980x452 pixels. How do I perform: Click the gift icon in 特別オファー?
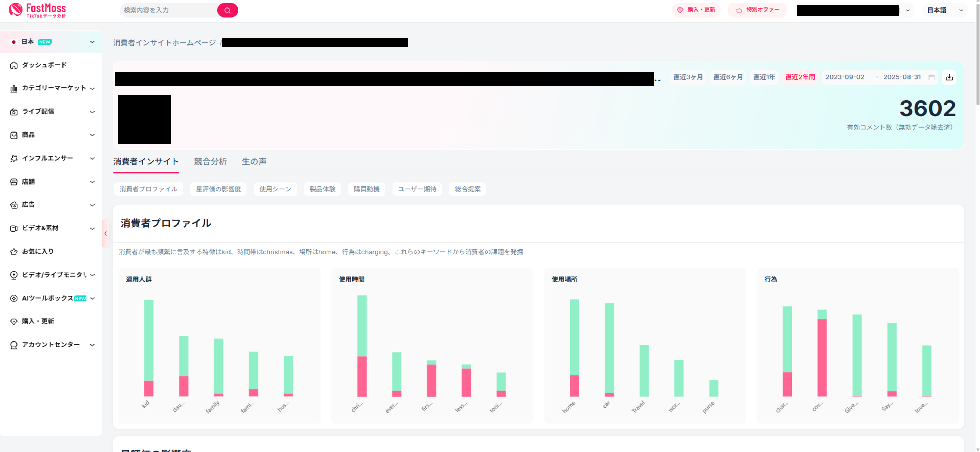pos(739,10)
